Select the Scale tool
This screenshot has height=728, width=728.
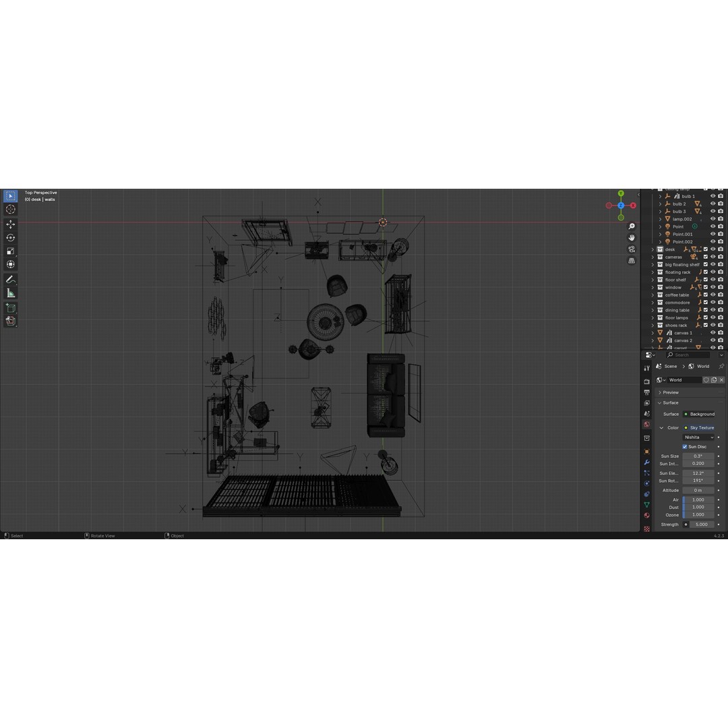[10, 251]
